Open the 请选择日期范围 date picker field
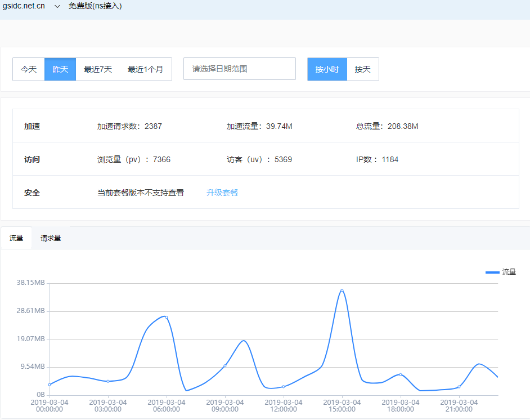530x420 pixels. pyautogui.click(x=239, y=69)
